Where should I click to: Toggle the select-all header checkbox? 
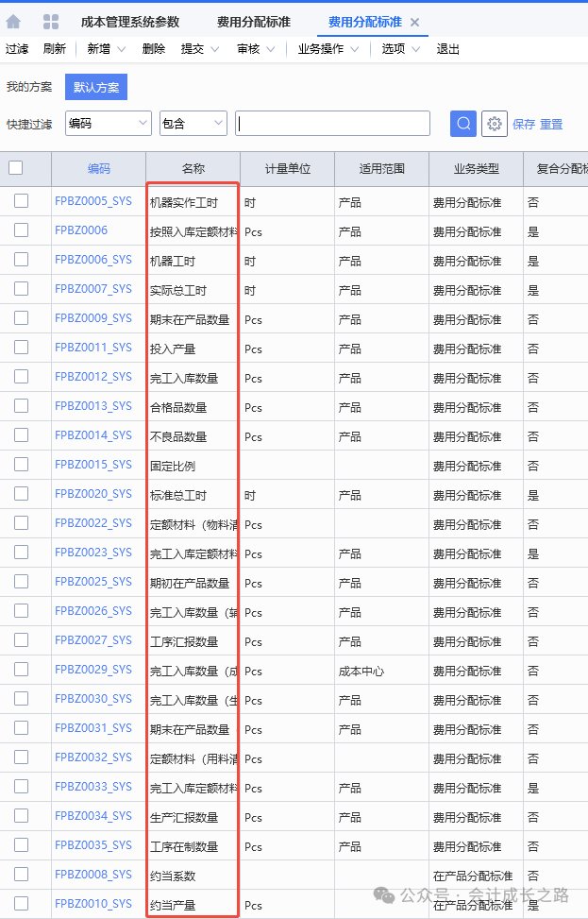coord(16,168)
